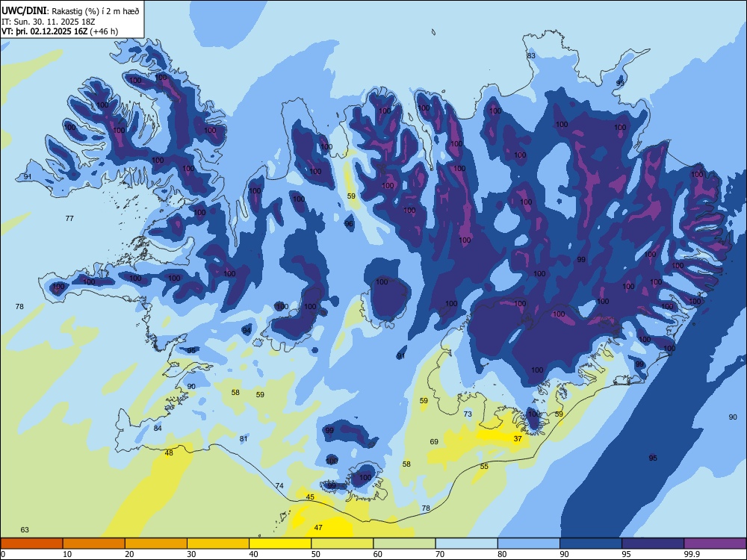This screenshot has width=747, height=560.
Task: Select the humidity value 74 on the map
Action: click(279, 486)
